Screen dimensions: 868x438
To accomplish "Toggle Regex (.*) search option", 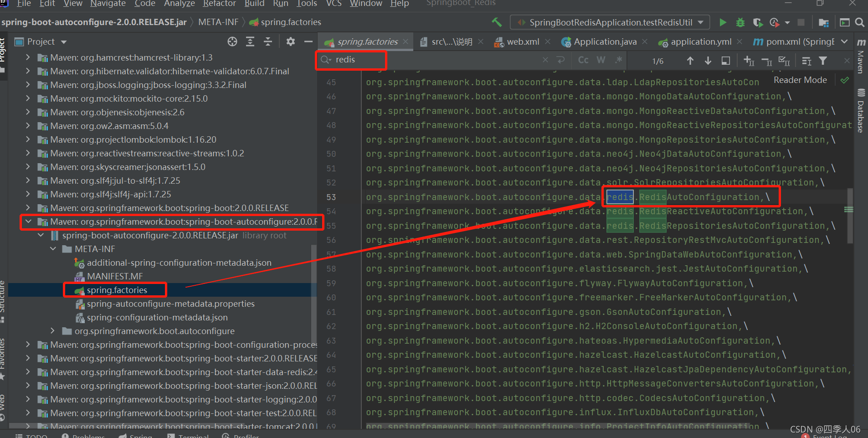I will pyautogui.click(x=618, y=60).
